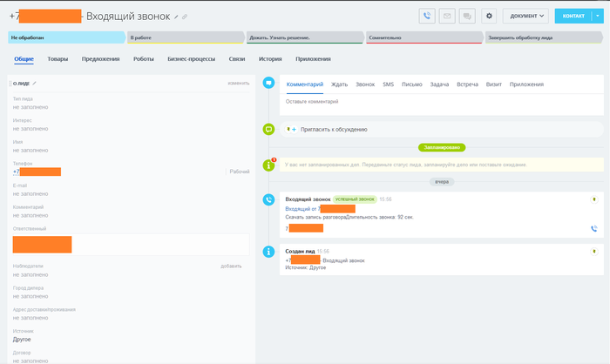Switch to the Товары tab
Viewport: 610px width, 364px height.
point(58,58)
